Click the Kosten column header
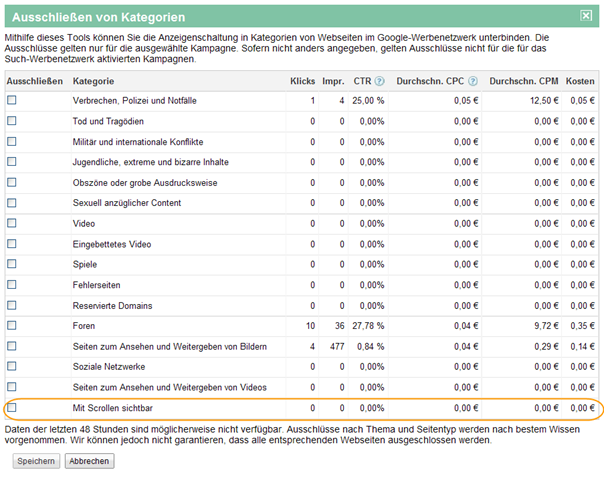The width and height of the screenshot is (604, 480). (x=580, y=80)
